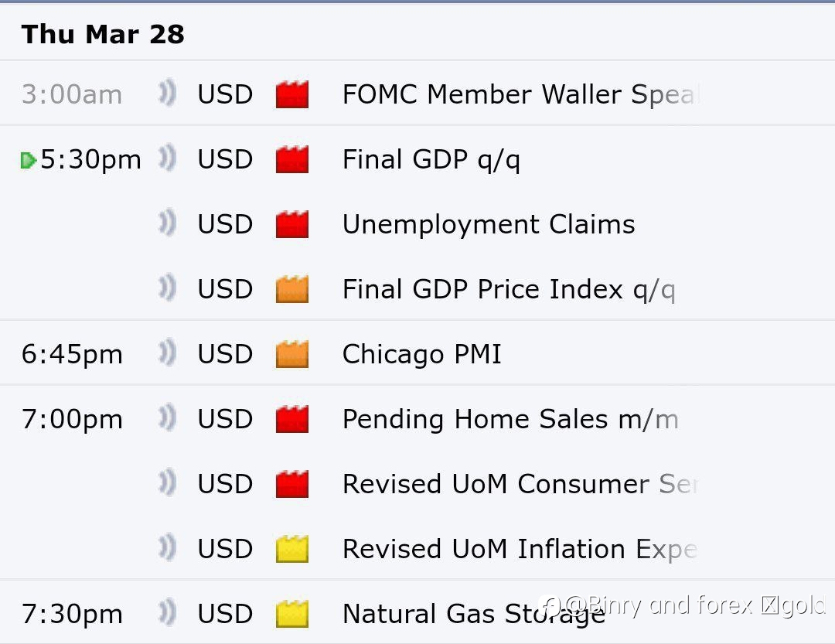Click red impact icon for FOMC Member Waller
Viewport: 835px width, 644px height.
(x=291, y=94)
